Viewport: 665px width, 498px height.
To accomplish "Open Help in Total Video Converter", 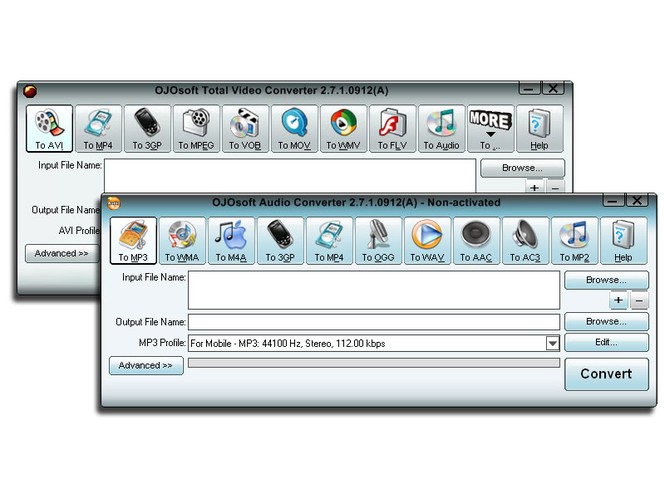I will [539, 129].
